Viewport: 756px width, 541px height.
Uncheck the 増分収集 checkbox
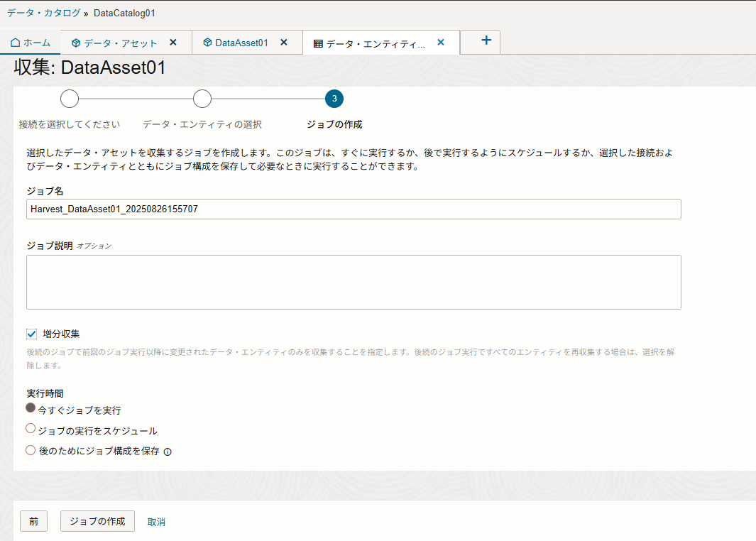tap(32, 334)
